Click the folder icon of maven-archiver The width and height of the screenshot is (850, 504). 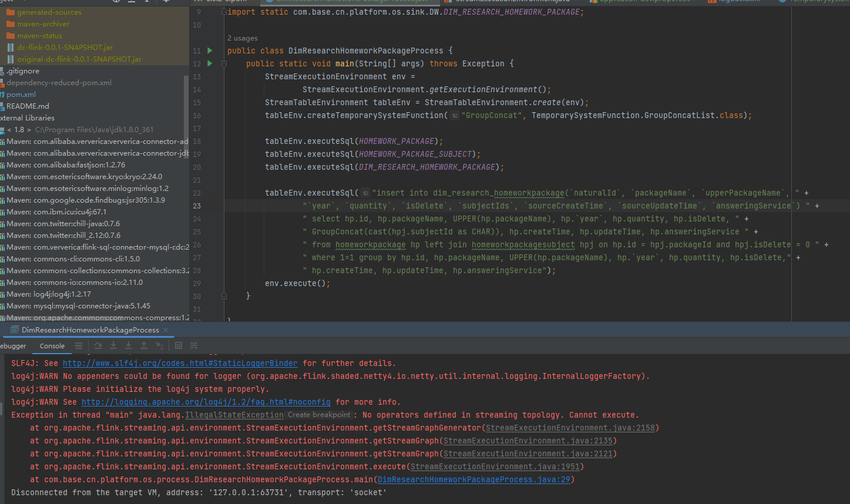click(x=11, y=24)
